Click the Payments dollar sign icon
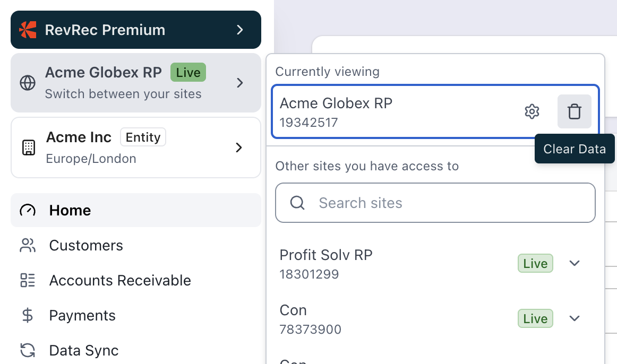617x364 pixels. tap(28, 316)
